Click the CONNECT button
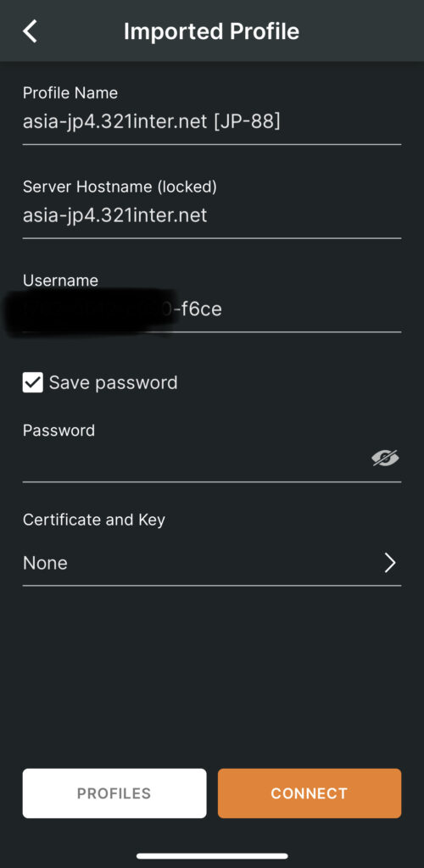The width and height of the screenshot is (424, 868). pyautogui.click(x=310, y=793)
